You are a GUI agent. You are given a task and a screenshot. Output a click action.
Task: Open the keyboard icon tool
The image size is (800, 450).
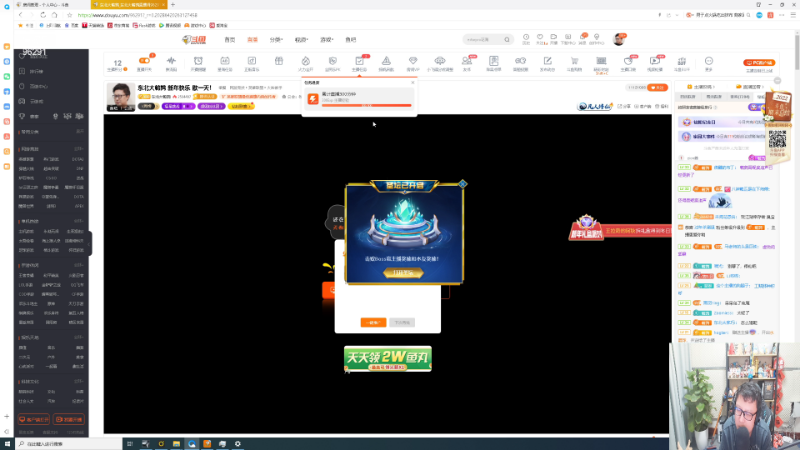(601, 61)
